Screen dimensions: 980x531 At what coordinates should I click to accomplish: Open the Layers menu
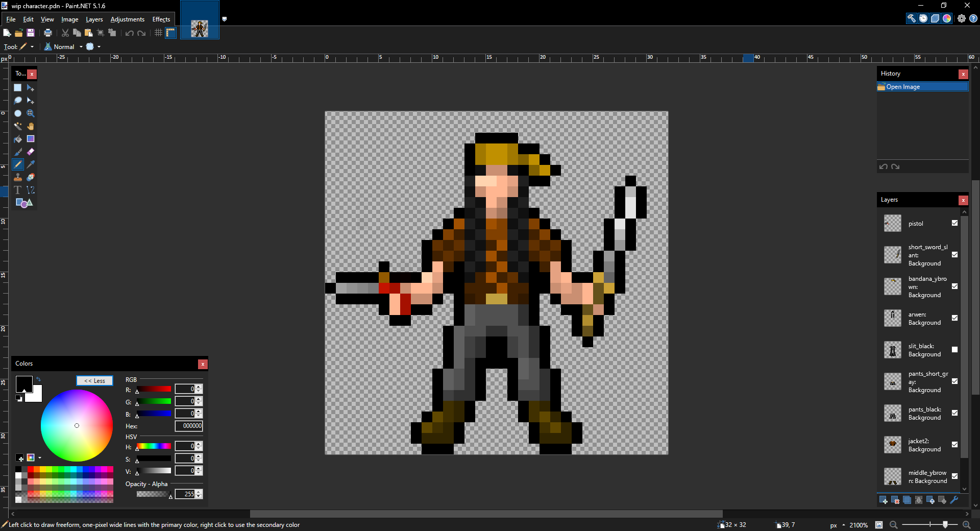[94, 19]
